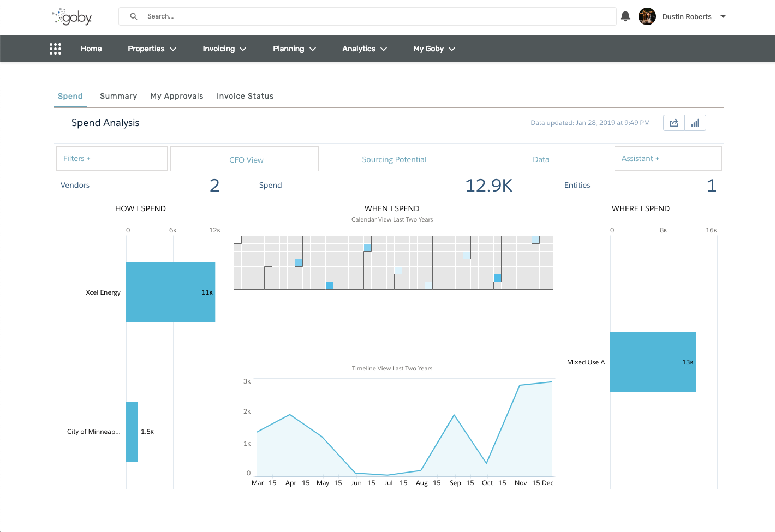Switch to the Summary tab
The image size is (775, 532).
coord(118,96)
